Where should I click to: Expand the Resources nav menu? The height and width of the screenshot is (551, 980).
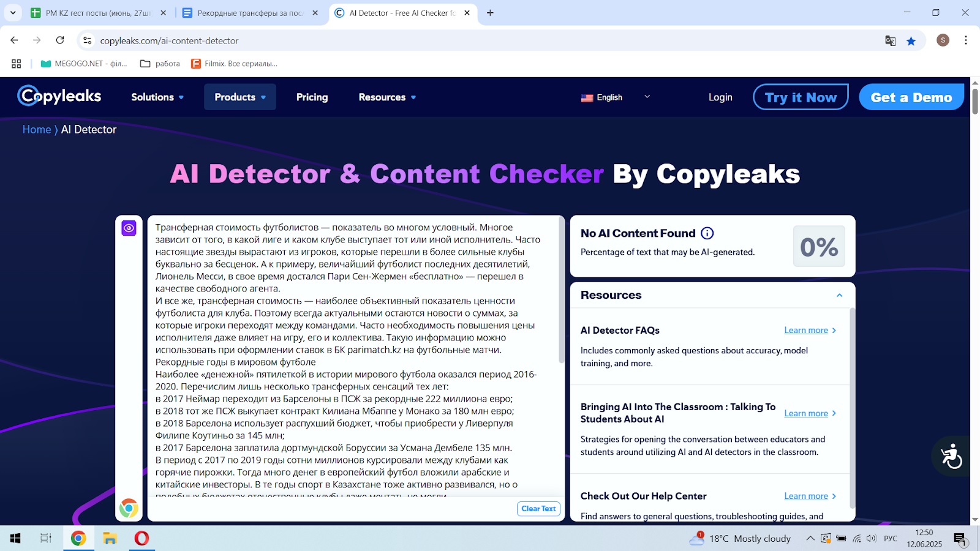387,97
